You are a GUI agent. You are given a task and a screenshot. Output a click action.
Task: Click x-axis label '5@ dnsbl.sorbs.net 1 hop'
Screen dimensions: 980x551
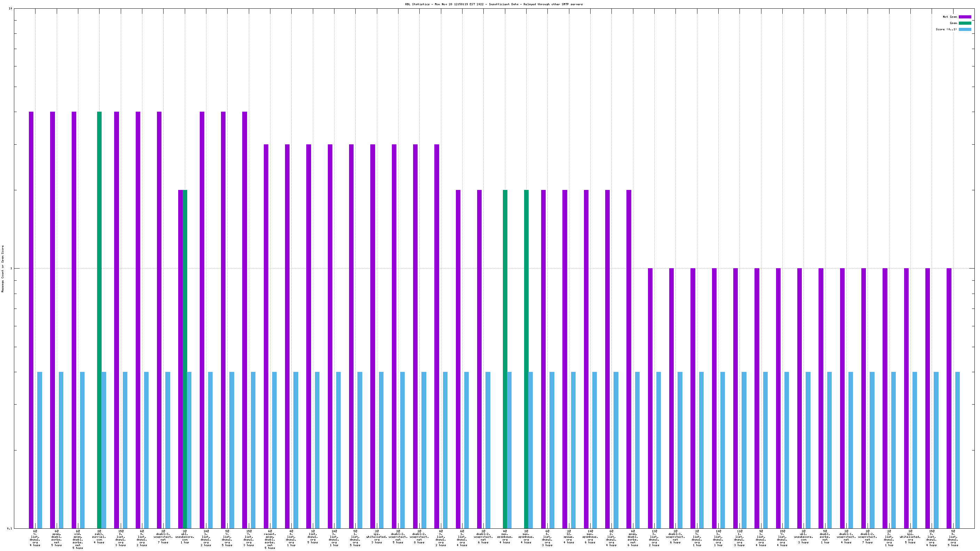point(825,536)
